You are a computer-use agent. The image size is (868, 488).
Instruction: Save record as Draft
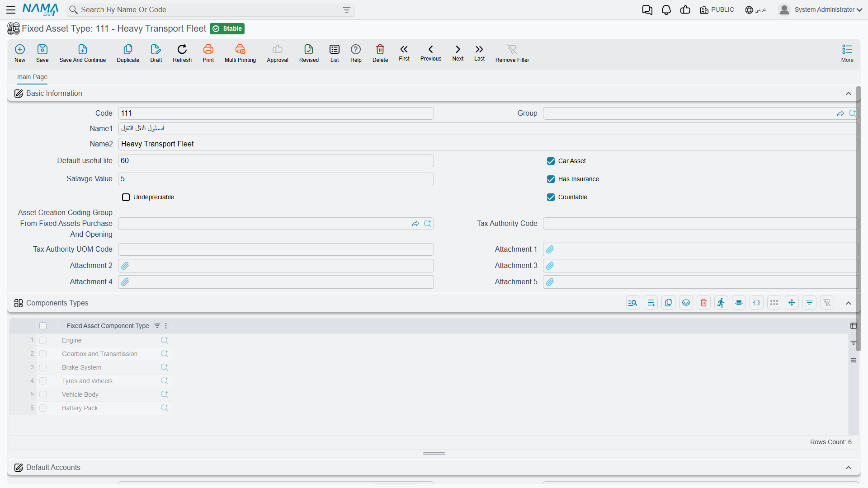point(156,53)
